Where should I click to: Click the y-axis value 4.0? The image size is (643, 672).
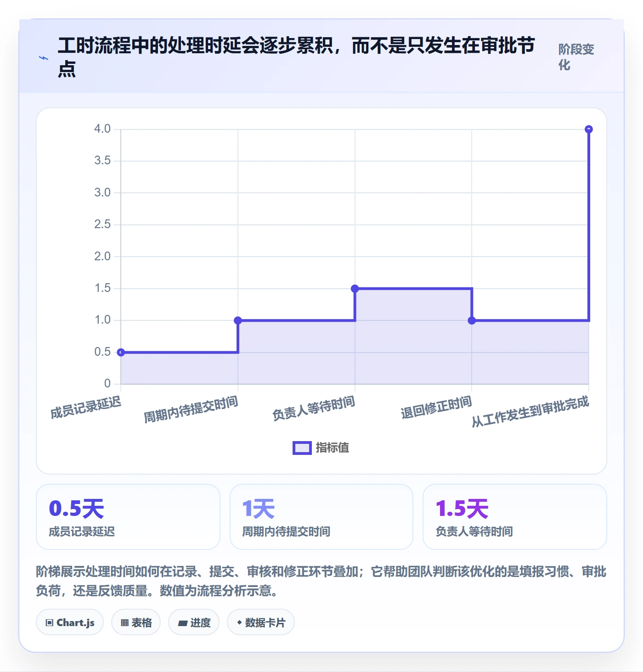(102, 129)
